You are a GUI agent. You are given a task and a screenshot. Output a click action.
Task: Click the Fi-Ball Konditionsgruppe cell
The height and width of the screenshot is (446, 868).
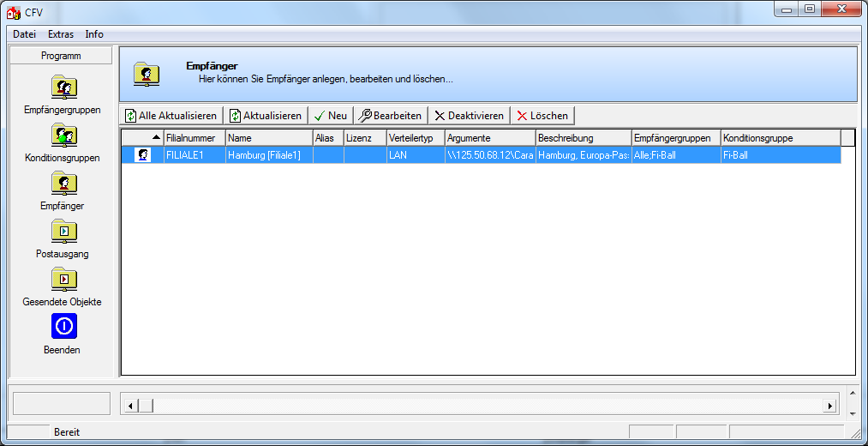pyautogui.click(x=781, y=155)
